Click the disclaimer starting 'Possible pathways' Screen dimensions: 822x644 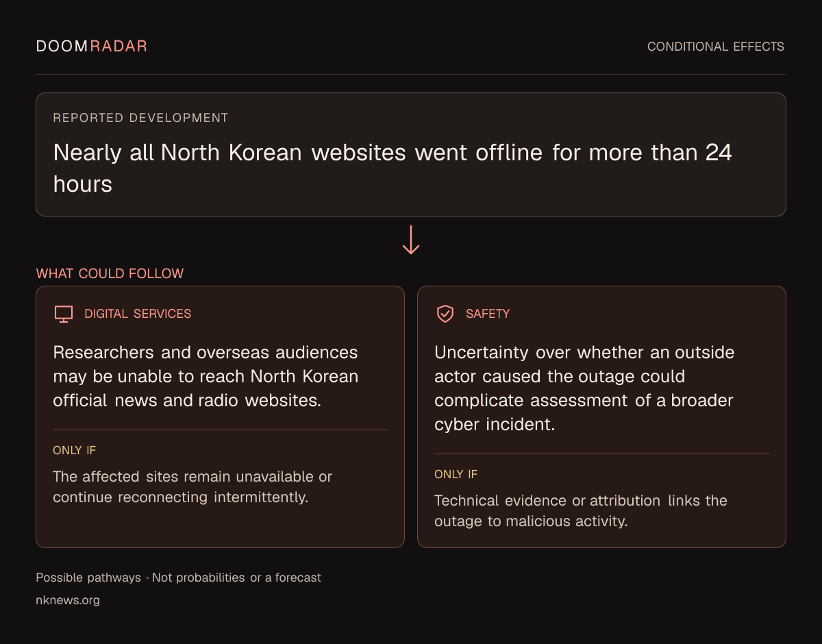(x=179, y=578)
